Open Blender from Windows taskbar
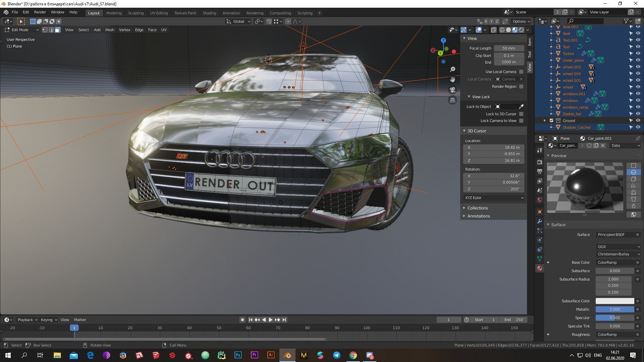This screenshot has width=644, height=362. pos(287,355)
